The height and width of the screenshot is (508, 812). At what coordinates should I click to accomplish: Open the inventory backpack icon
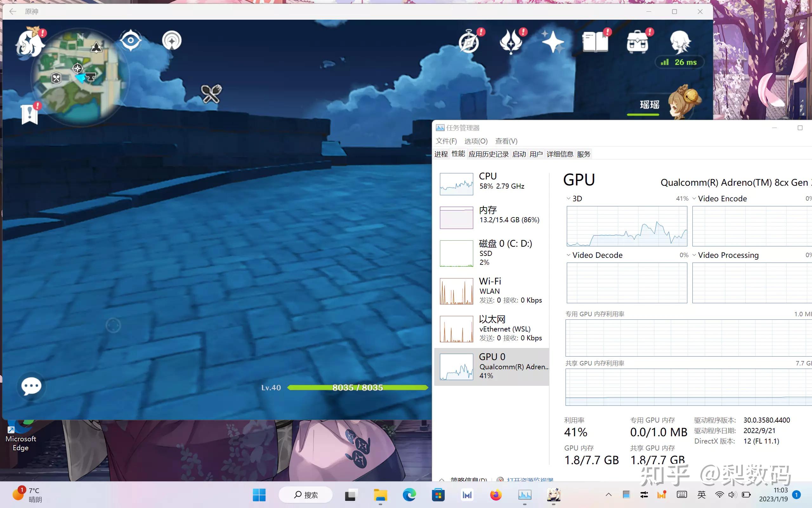[x=638, y=42]
